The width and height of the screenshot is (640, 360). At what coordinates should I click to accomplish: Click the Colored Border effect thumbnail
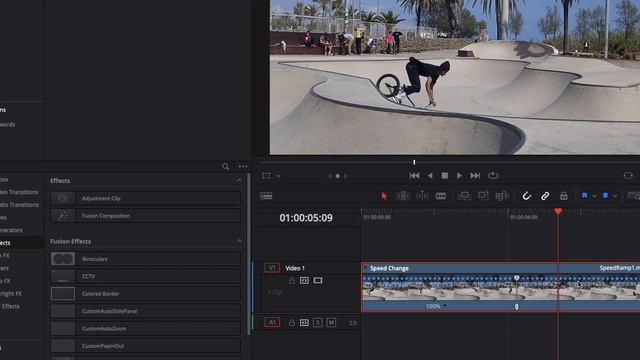(x=63, y=293)
